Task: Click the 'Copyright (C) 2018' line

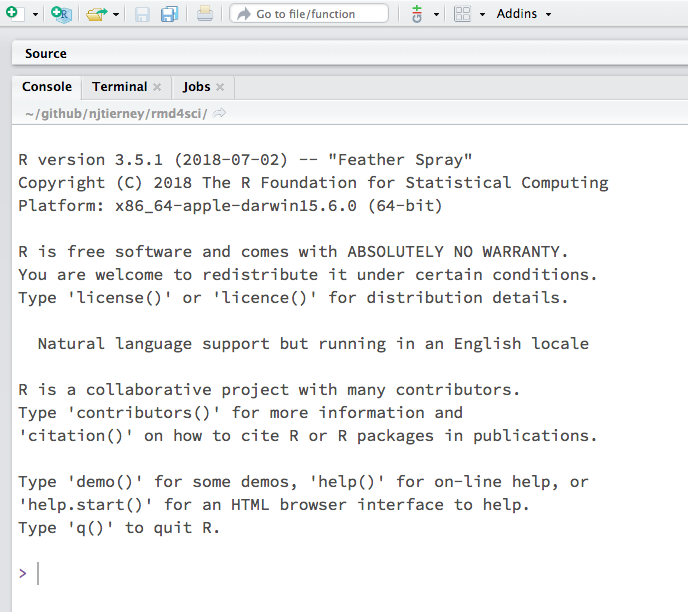Action: point(313,183)
